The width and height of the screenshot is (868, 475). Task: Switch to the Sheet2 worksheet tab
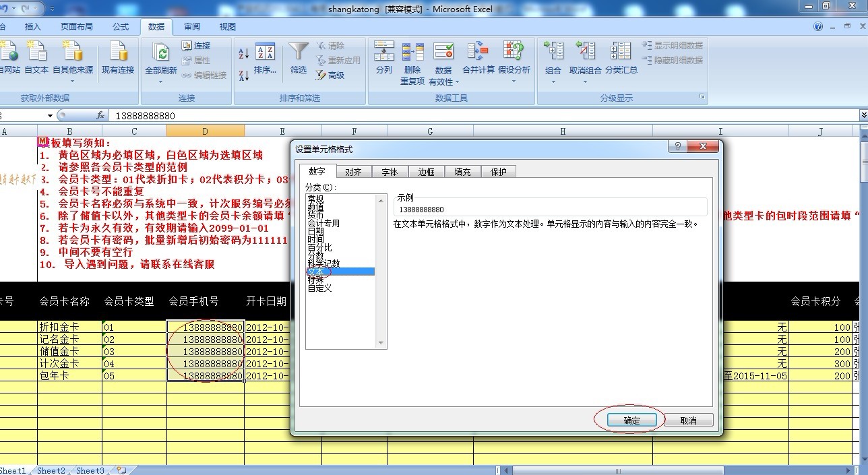pos(51,470)
